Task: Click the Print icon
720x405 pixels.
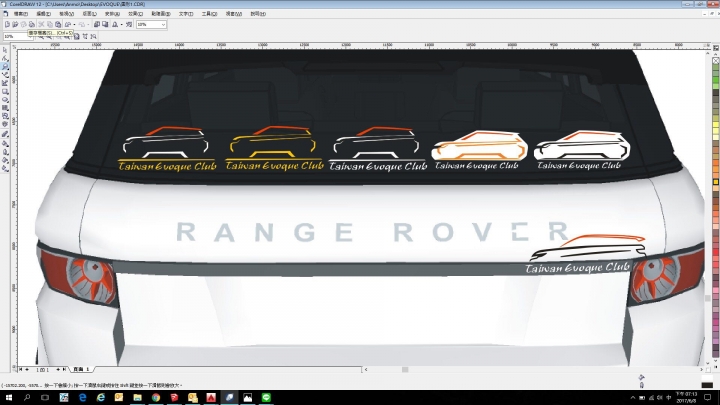Action: coord(32,24)
